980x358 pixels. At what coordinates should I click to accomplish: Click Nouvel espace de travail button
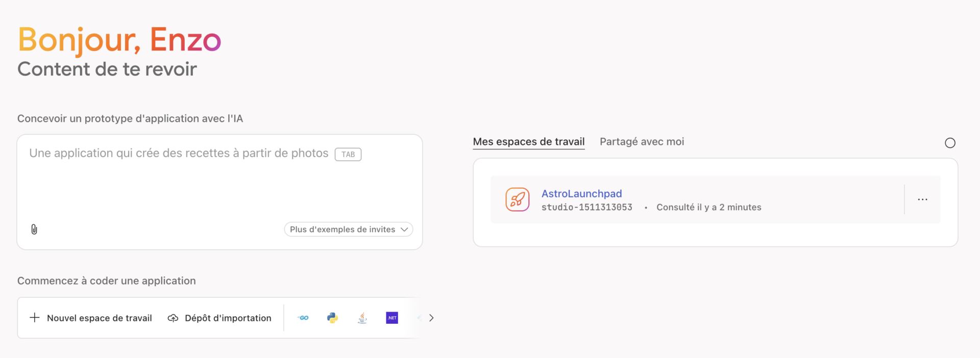(91, 318)
